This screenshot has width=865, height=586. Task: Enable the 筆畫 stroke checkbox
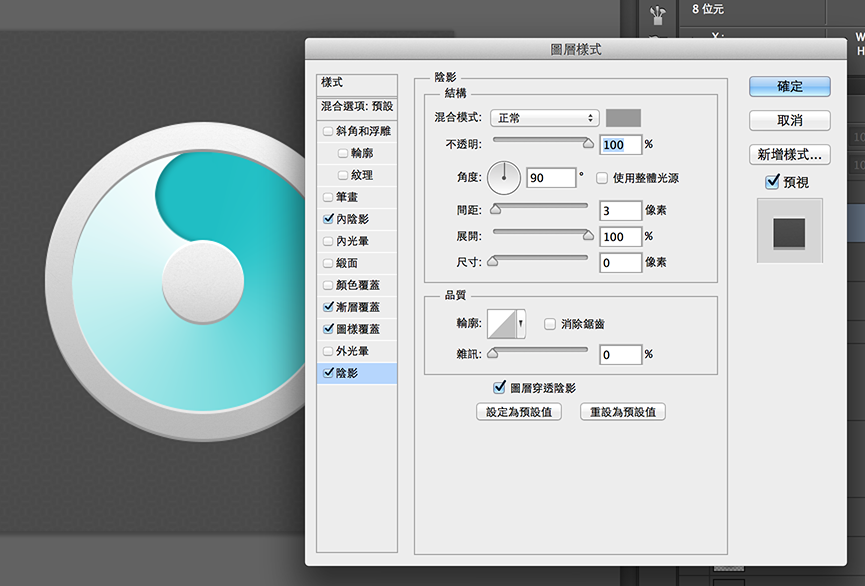328,197
